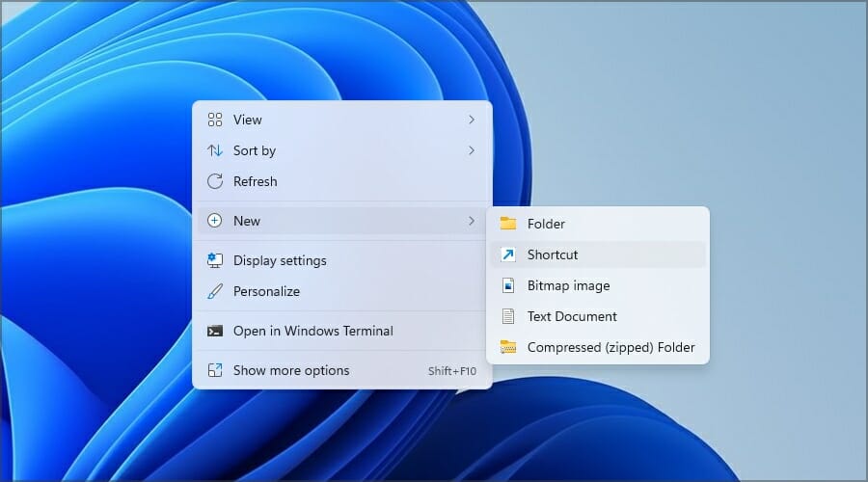Create a new Bitmap image
The width and height of the screenshot is (868, 482).
coord(598,285)
